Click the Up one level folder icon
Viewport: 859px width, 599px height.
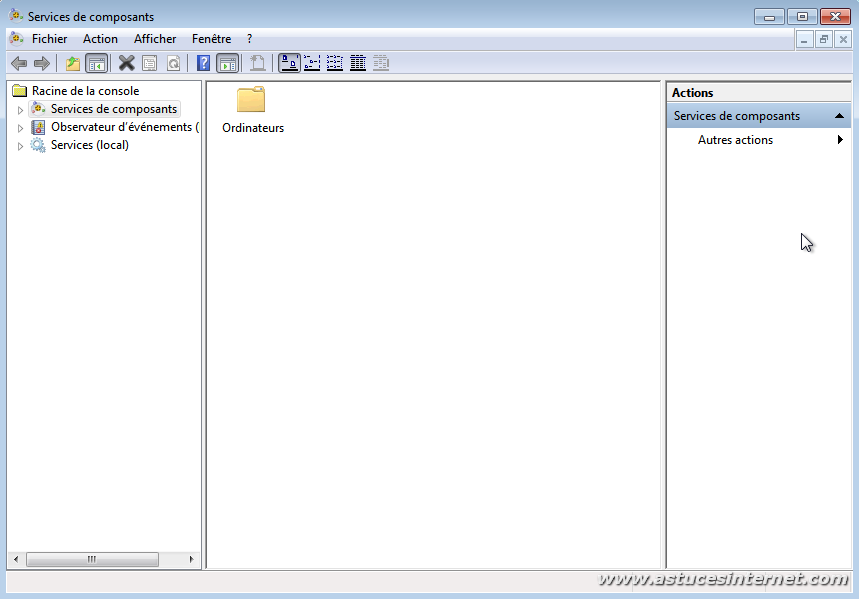(72, 63)
